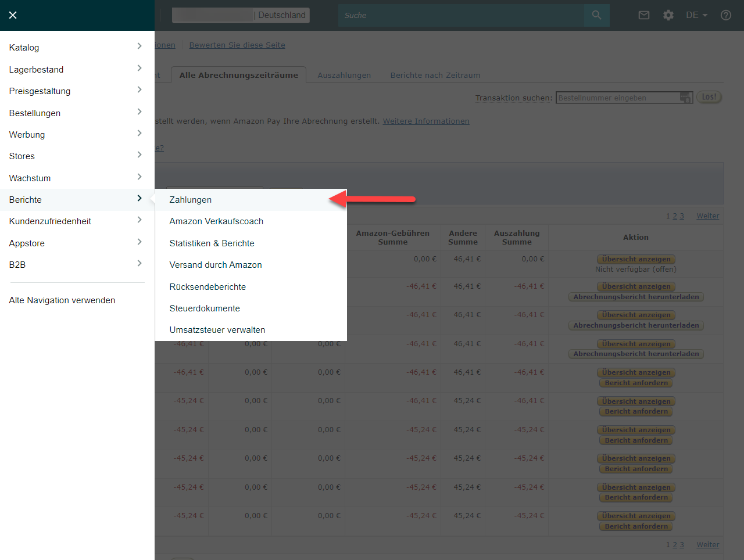Click the first Abrechnungsbericht herunterladen button
The width and height of the screenshot is (744, 560).
(636, 297)
